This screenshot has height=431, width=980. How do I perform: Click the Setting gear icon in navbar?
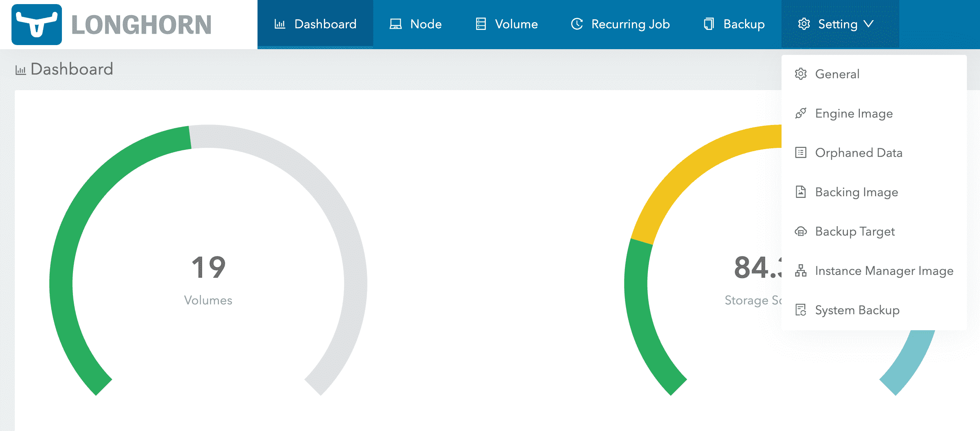pos(804,24)
